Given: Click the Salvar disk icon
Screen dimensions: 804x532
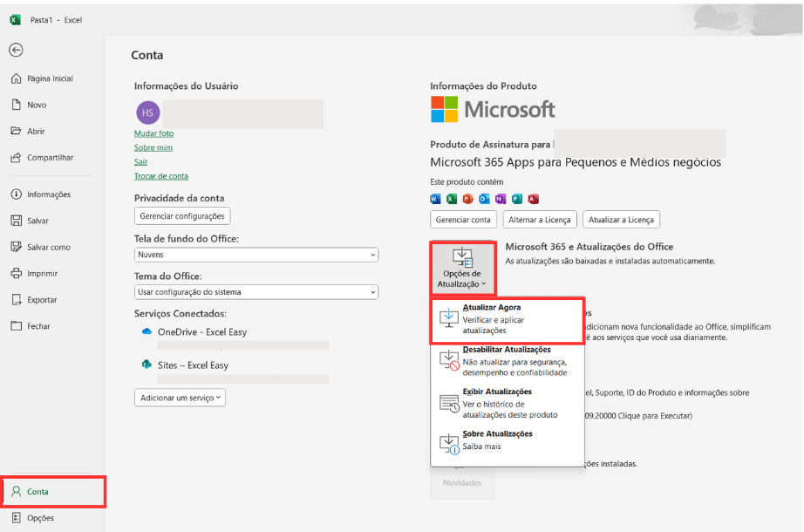Looking at the screenshot, I should 16,221.
